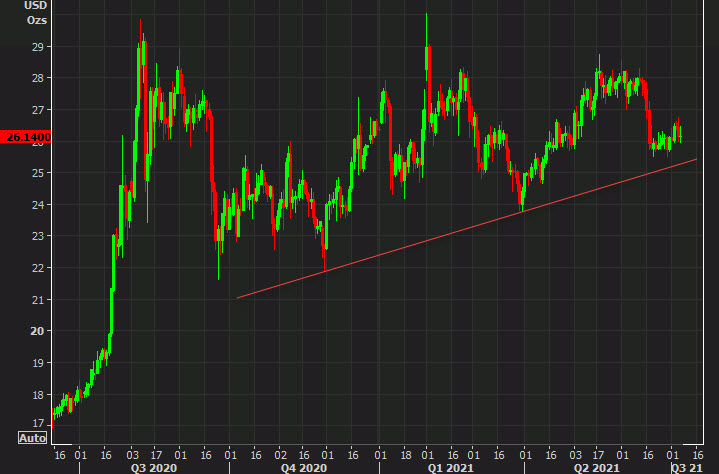
Task: Click the 18 date label in Q1 2021
Action: [x=404, y=452]
